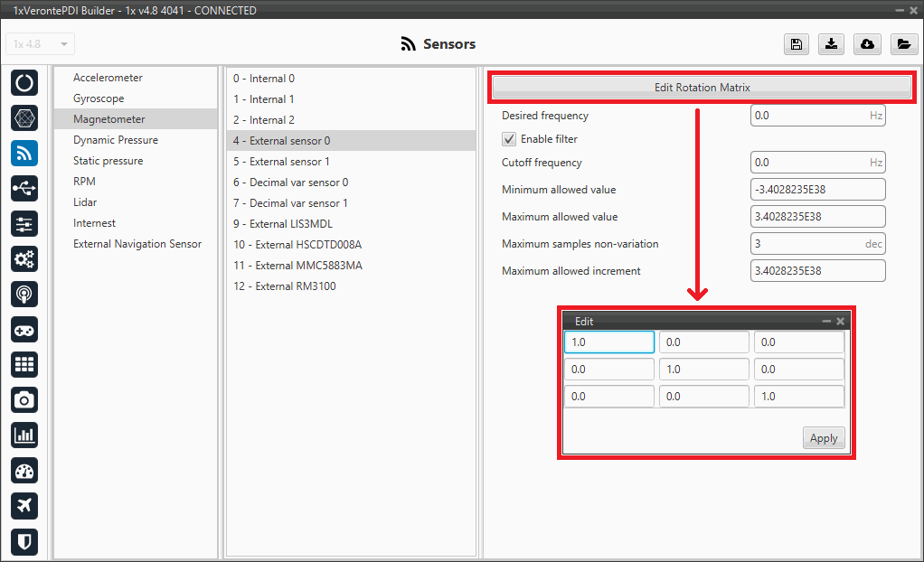Select the airplane icon in sidebar
Image resolution: width=924 pixels, height=562 pixels.
24,505
